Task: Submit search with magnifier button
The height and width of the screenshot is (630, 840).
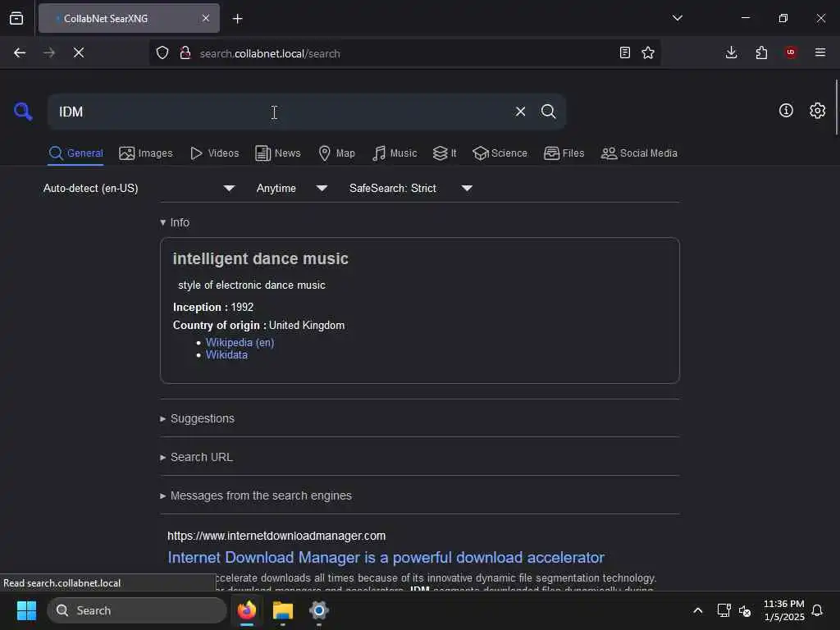Action: tap(548, 112)
